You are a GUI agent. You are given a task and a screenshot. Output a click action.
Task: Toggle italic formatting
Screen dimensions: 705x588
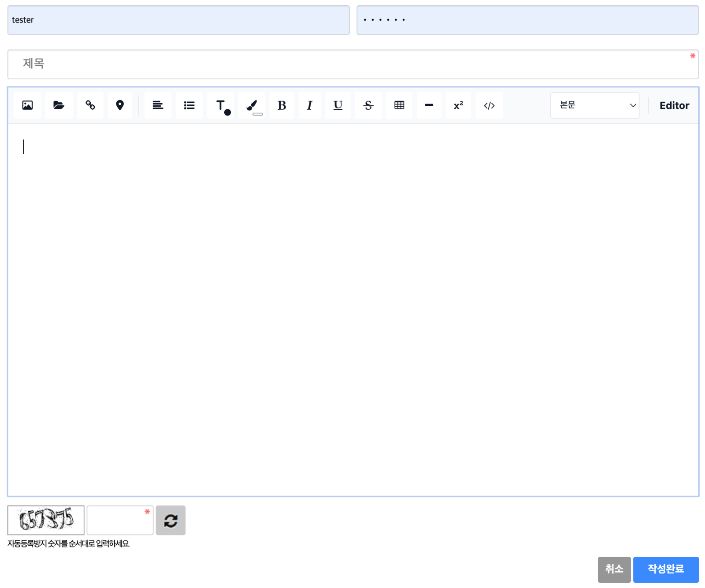click(x=309, y=105)
